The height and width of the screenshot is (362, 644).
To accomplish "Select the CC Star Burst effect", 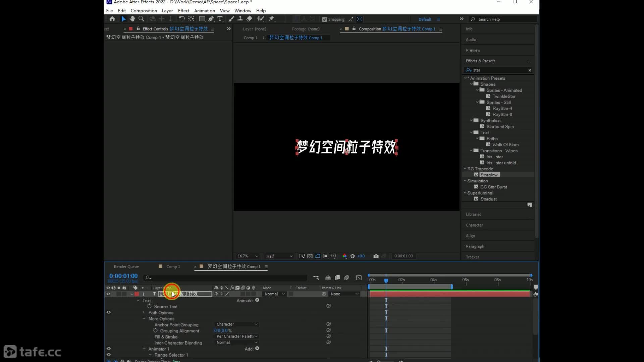I will [x=493, y=187].
